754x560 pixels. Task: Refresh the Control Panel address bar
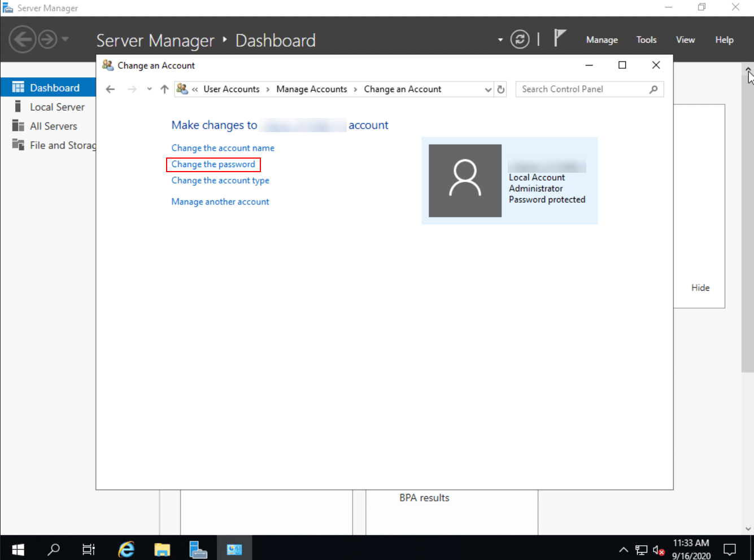click(x=501, y=89)
